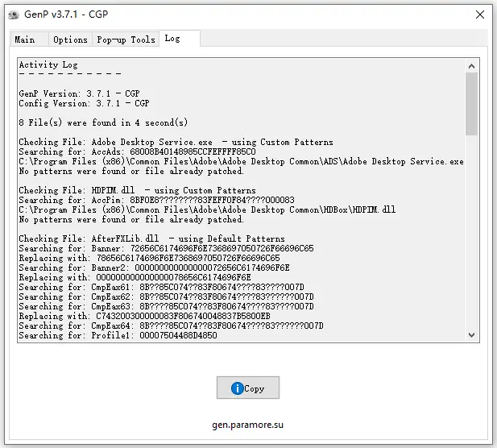Close the GenP window
This screenshot has width=497, height=448.
480,15
